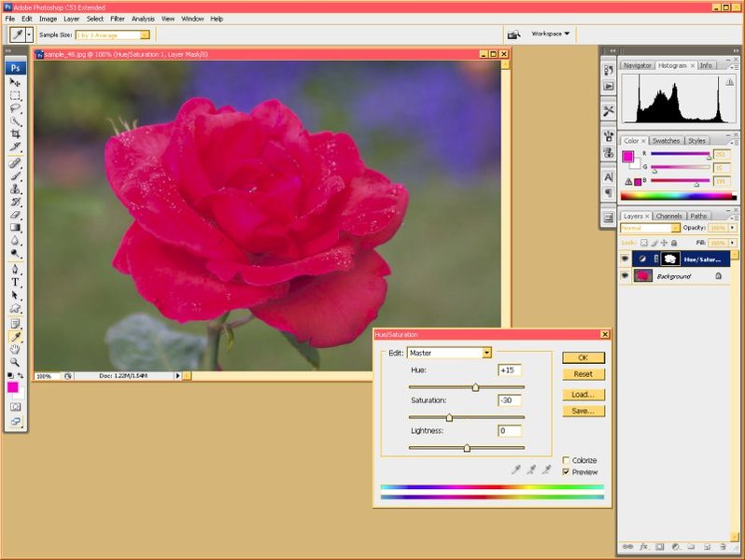
Task: Select the Healing Brush tool
Action: [15, 163]
